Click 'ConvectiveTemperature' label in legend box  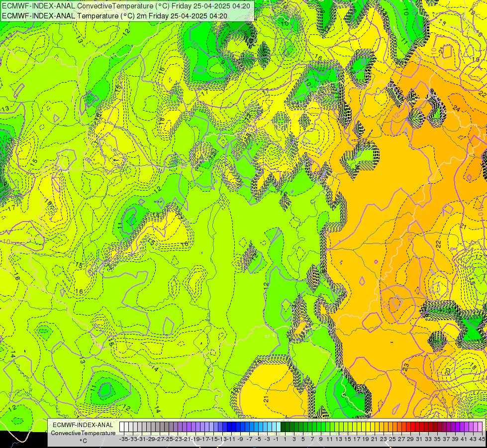point(83,433)
